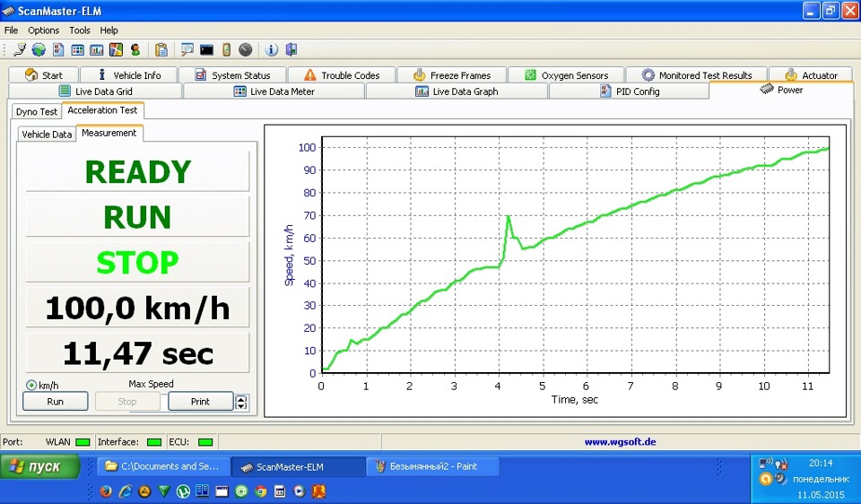861x504 pixels.
Task: Launch uTorrent from the quick launch bar
Action: [183, 491]
